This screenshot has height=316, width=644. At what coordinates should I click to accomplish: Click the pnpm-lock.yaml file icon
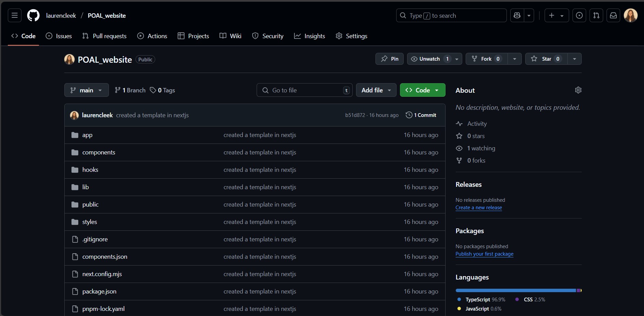click(x=75, y=309)
